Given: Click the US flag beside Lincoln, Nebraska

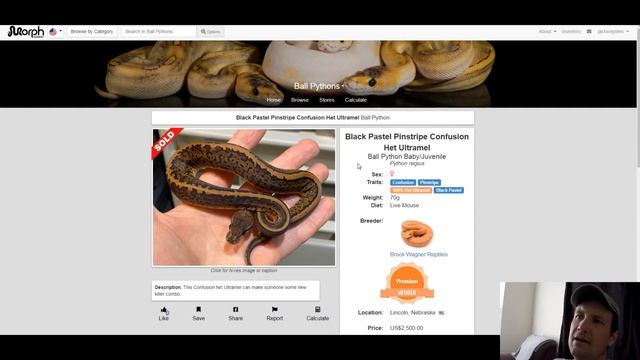Looking at the screenshot, I should pos(441,313).
